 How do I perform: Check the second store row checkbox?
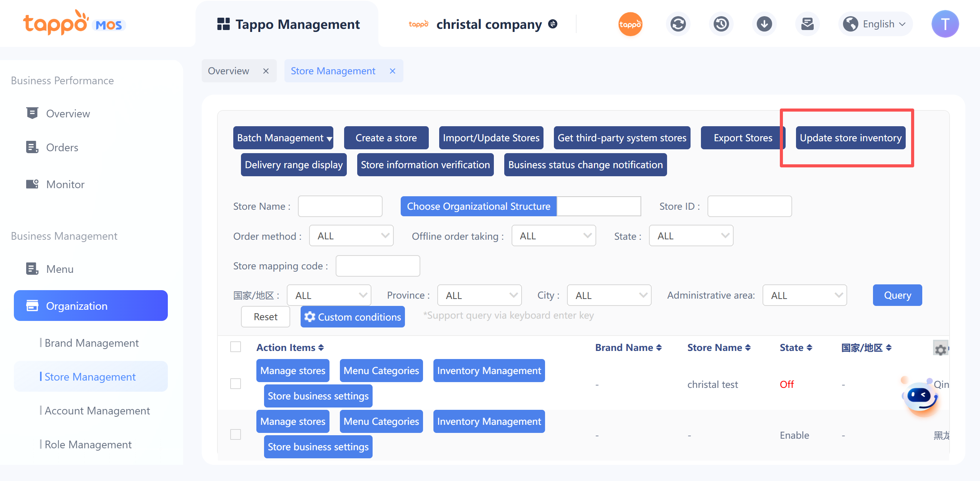(x=236, y=434)
